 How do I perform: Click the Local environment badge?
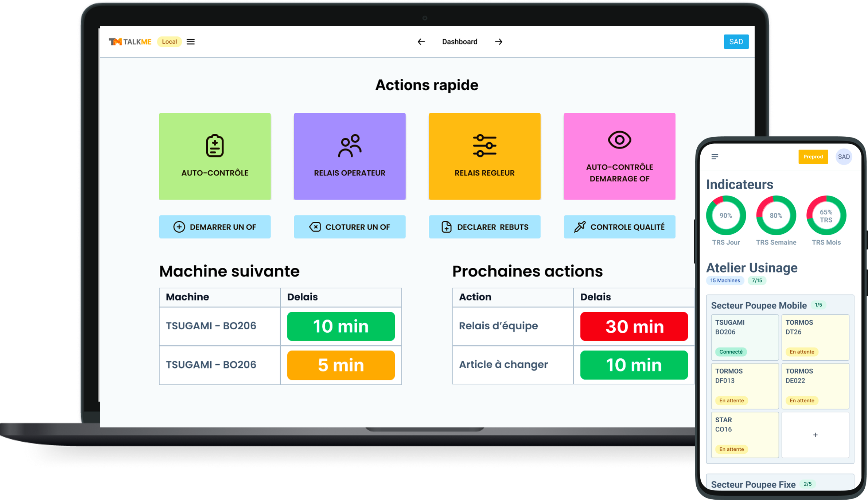point(169,42)
